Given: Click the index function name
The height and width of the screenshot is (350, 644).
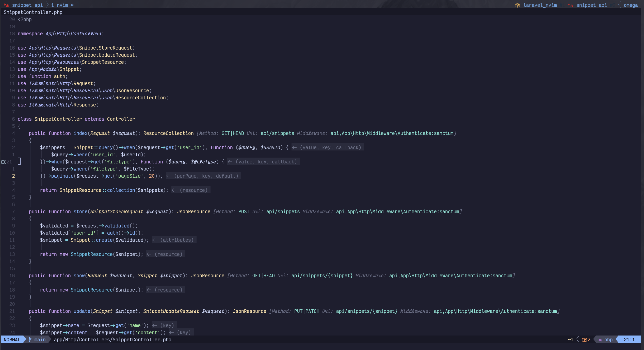Looking at the screenshot, I should [80, 133].
